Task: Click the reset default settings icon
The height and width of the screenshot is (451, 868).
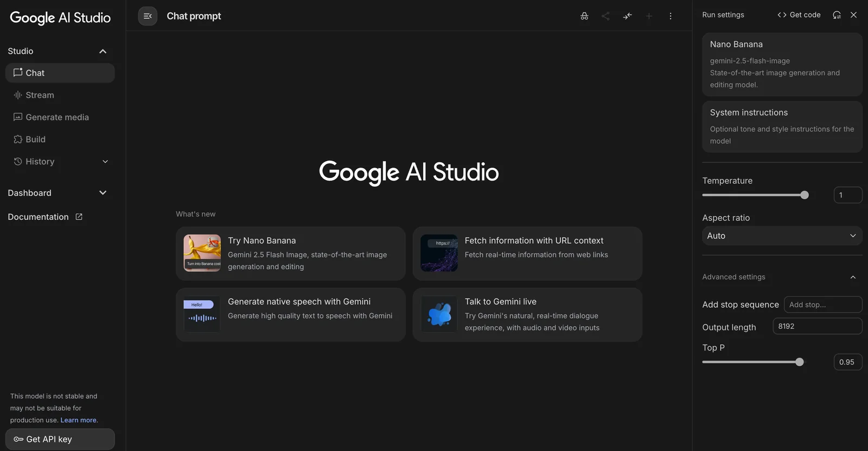Action: point(837,15)
